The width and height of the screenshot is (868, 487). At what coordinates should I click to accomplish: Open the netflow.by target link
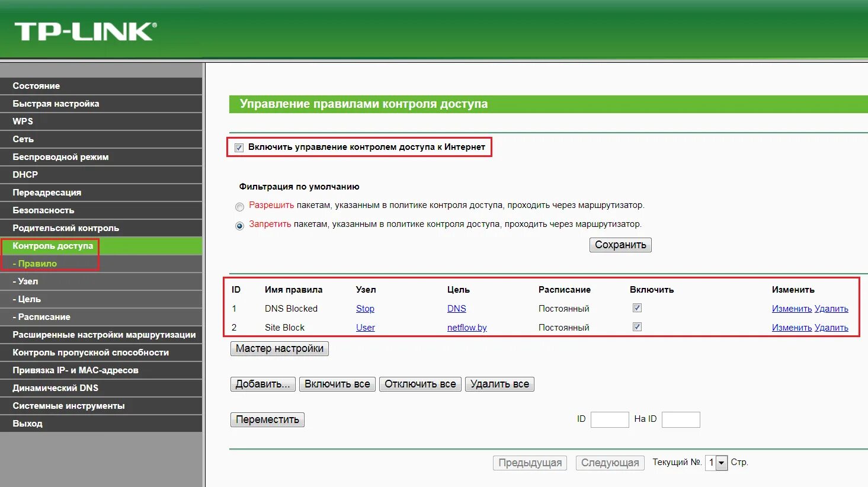(x=467, y=328)
